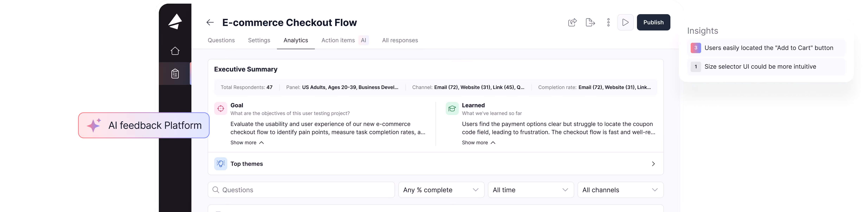The height and width of the screenshot is (212, 868).
Task: Click the Goal target icon
Action: (221, 108)
